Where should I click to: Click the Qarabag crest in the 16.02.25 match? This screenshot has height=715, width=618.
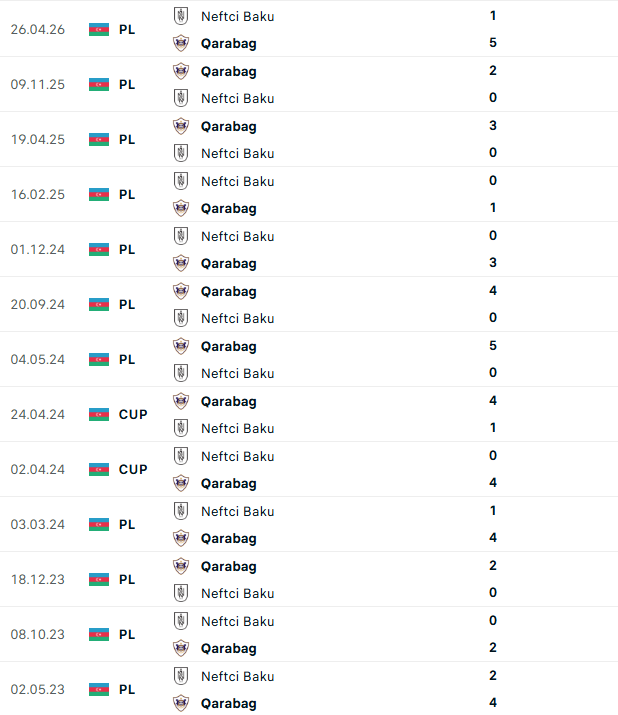coord(180,208)
